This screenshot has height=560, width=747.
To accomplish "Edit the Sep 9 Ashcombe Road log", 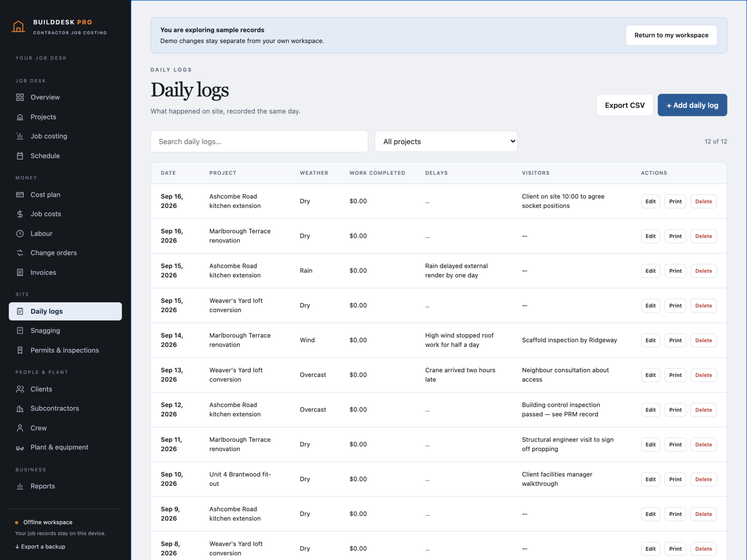I will point(651,514).
